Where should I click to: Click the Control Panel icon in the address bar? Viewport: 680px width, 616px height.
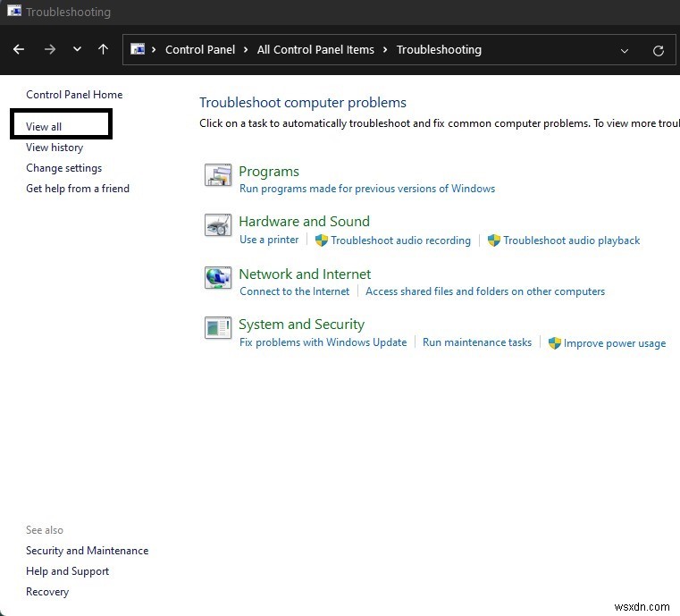coord(138,49)
